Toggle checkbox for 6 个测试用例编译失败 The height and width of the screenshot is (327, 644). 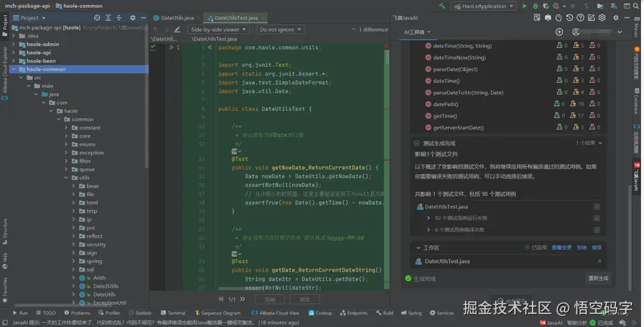click(597, 230)
